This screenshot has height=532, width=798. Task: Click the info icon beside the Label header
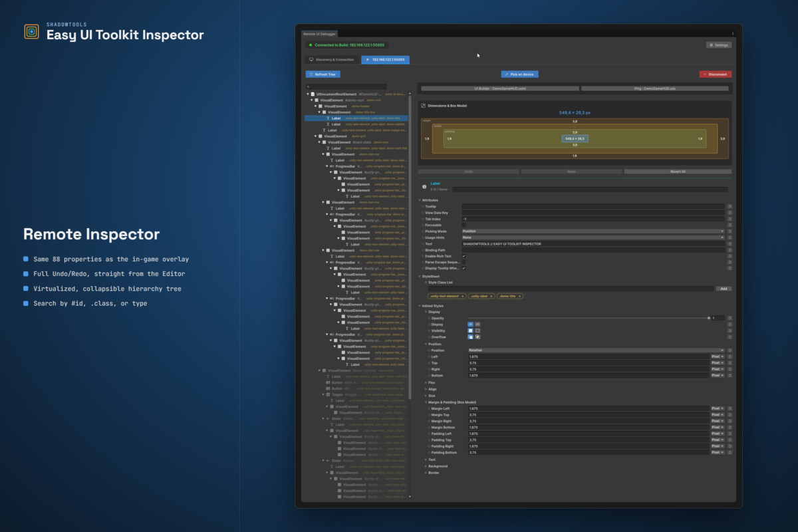click(x=424, y=187)
